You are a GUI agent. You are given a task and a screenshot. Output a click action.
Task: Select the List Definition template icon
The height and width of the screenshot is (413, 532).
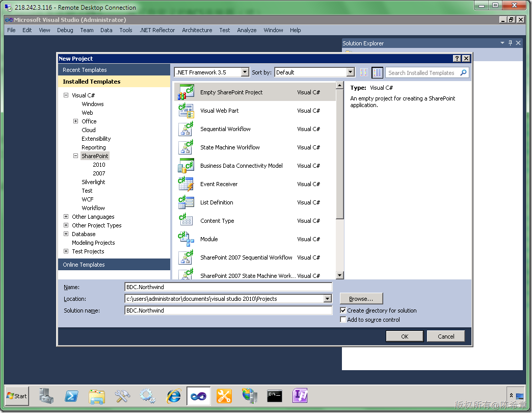[186, 202]
